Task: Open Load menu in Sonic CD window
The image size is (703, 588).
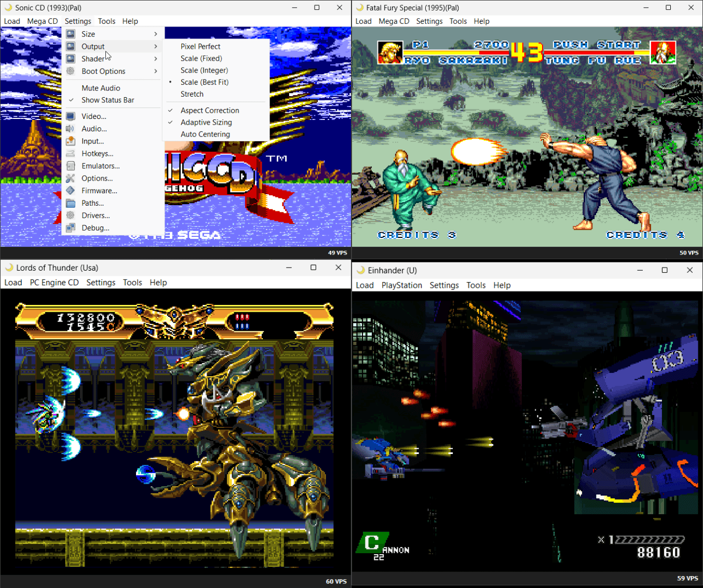Action: [x=12, y=21]
